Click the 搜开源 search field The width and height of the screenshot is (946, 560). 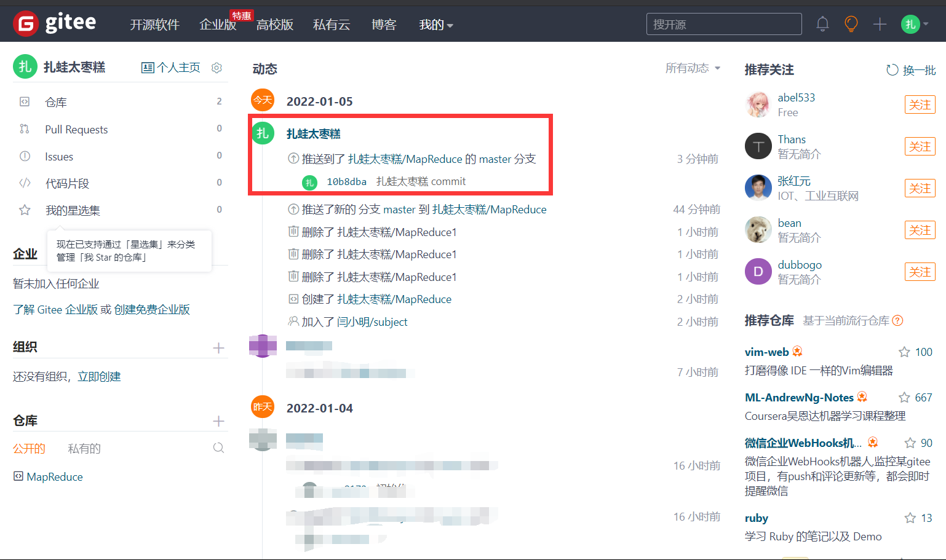(724, 24)
